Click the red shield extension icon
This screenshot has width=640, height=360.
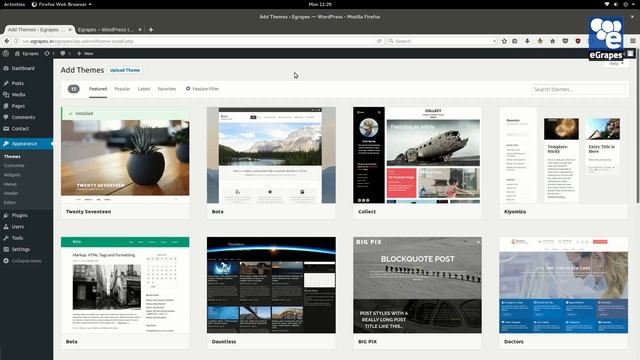[578, 41]
